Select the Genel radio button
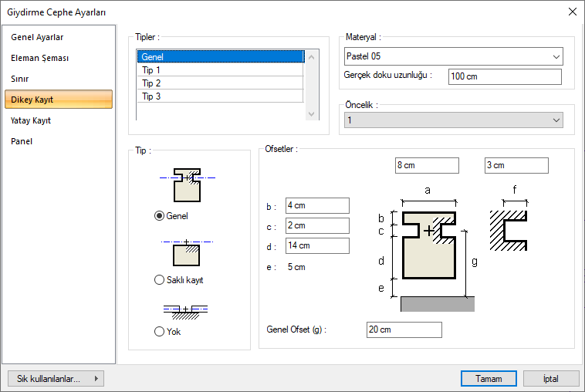The width and height of the screenshot is (585, 392). click(160, 216)
